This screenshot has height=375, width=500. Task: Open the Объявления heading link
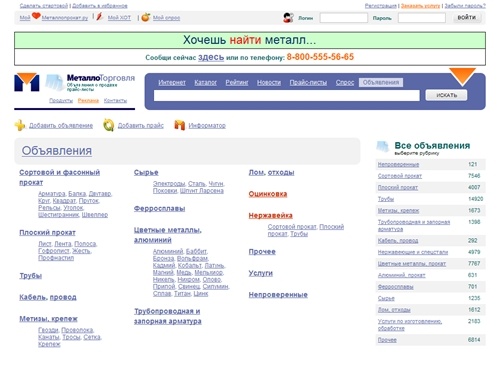57,151
